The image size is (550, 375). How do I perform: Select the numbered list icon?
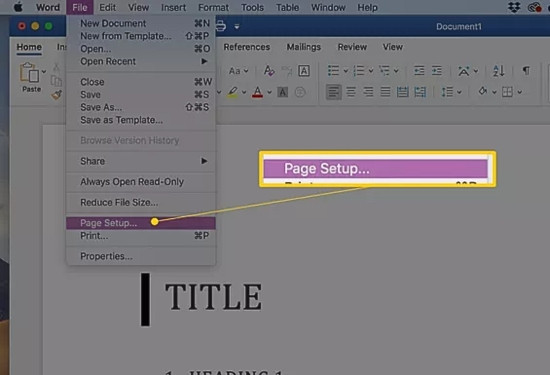point(359,71)
